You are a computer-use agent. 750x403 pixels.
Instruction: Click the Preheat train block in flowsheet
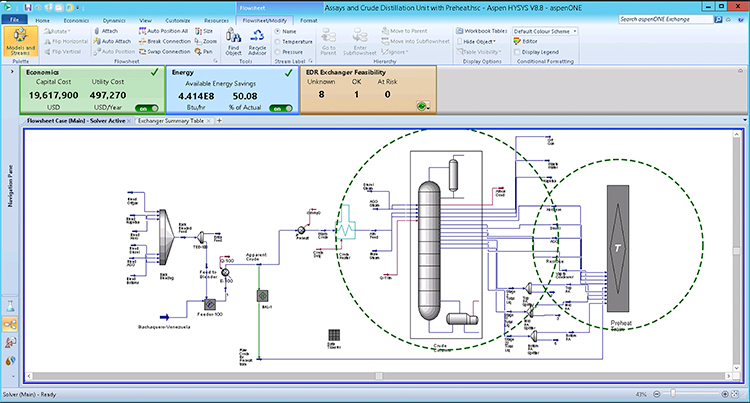point(617,246)
